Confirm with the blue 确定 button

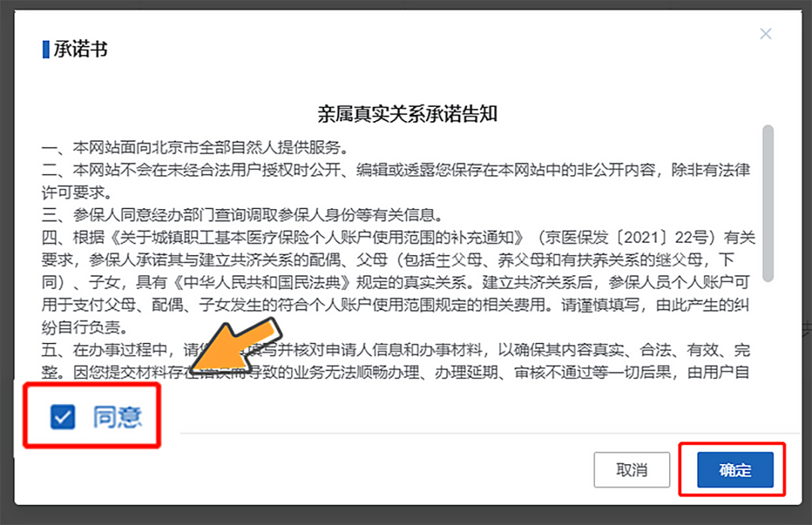pos(735,469)
